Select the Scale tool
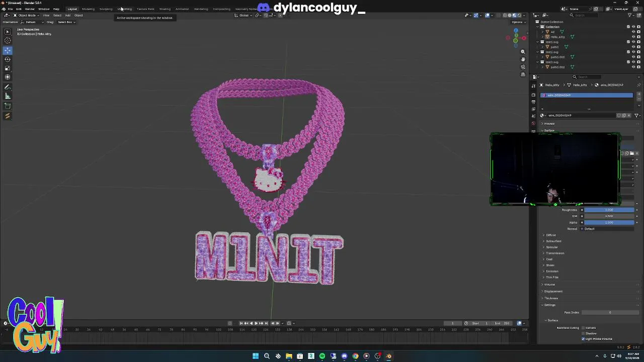Screen dimensions: 644x362 pyautogui.click(x=8, y=68)
